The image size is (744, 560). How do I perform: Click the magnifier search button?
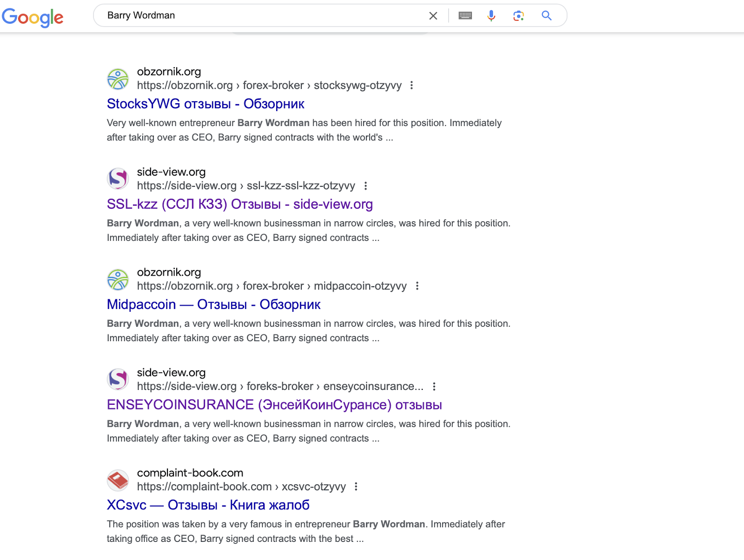click(x=546, y=16)
